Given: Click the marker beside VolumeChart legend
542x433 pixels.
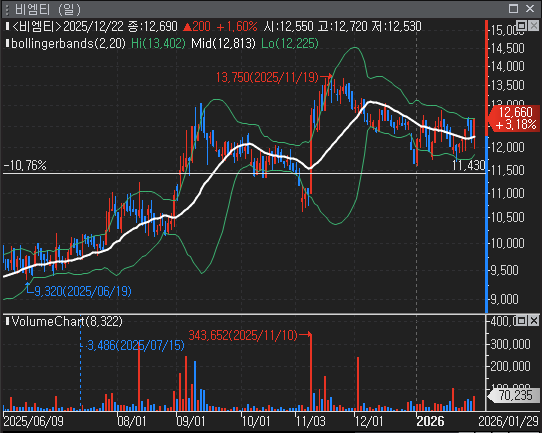Looking at the screenshot, I should click(x=7, y=321).
